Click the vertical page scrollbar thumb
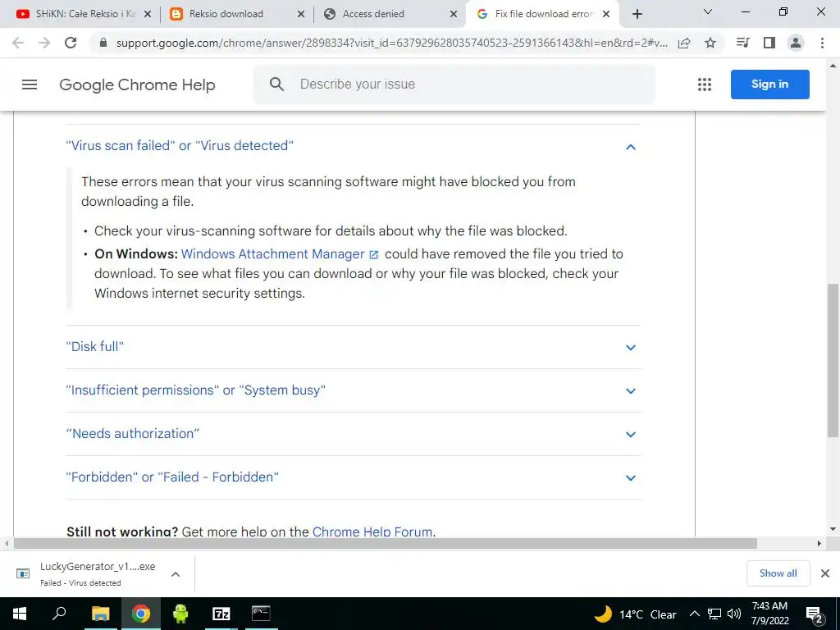840x630 pixels. [833, 360]
